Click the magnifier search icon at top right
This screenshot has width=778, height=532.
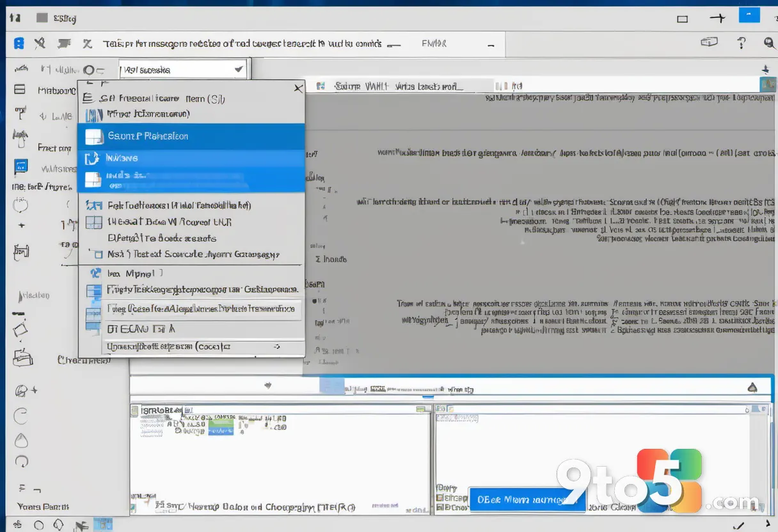pyautogui.click(x=770, y=43)
